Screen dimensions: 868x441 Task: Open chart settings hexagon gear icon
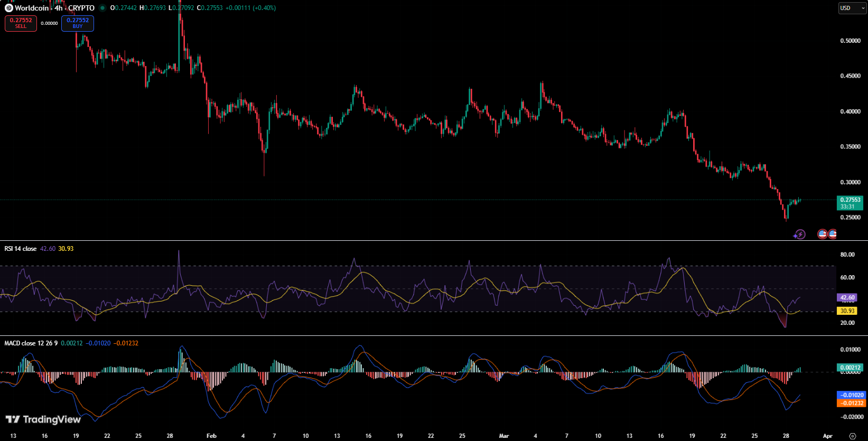click(x=852, y=436)
